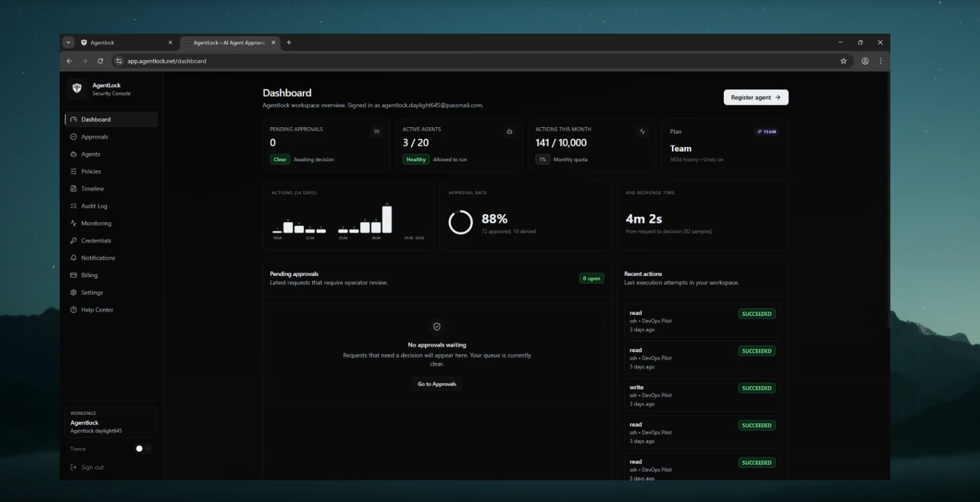Go back in the browser
Image resolution: width=980 pixels, height=502 pixels.
tap(69, 61)
